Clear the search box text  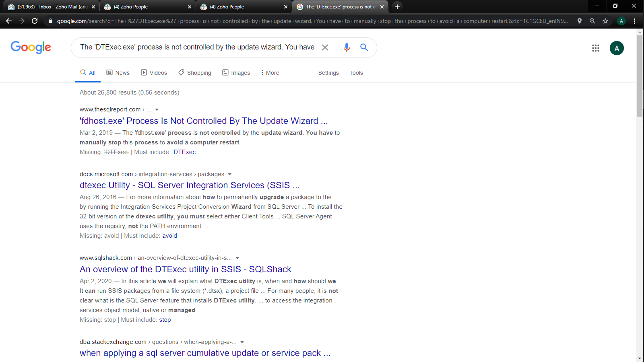[x=325, y=47]
